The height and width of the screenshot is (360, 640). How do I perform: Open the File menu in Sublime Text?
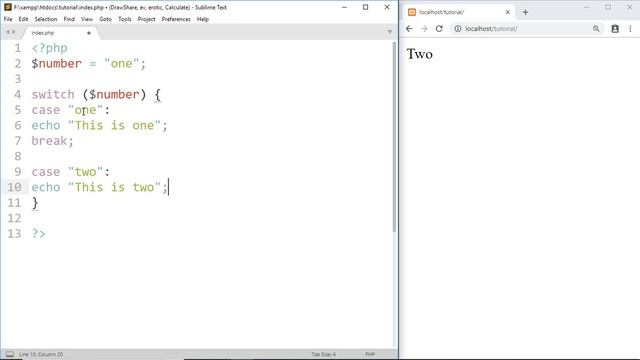coord(8,19)
